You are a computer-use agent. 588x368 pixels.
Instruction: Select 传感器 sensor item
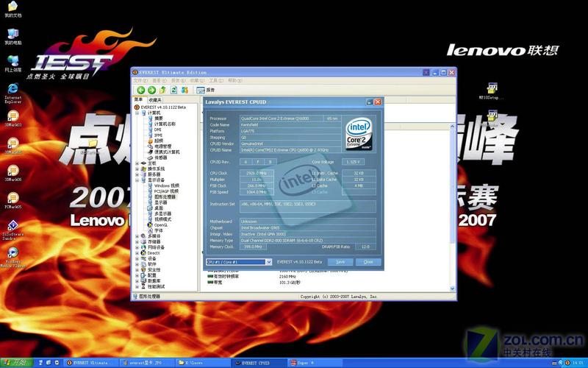(161, 158)
